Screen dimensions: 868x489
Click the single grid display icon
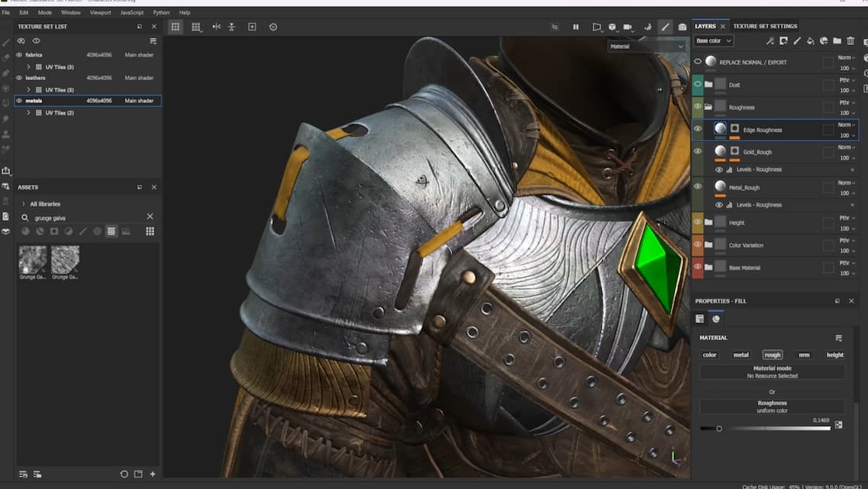175,26
